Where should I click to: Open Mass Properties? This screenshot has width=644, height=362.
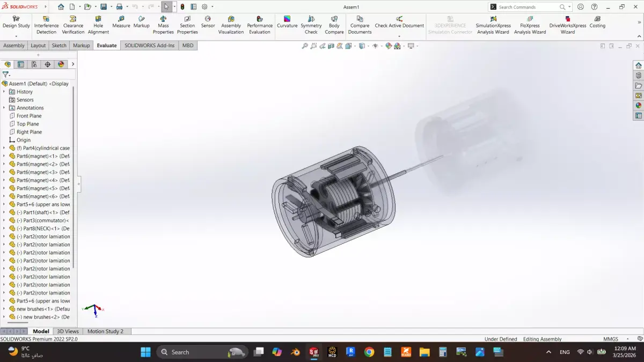click(163, 25)
